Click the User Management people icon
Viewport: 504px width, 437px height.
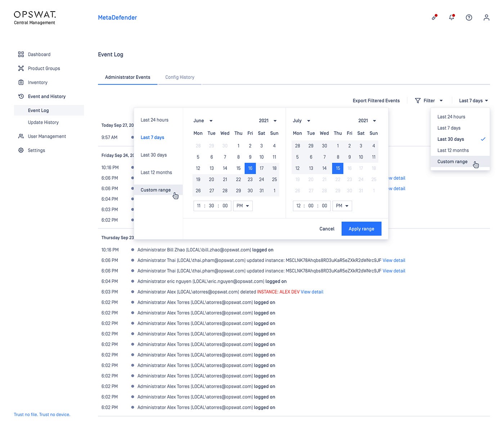click(x=21, y=136)
